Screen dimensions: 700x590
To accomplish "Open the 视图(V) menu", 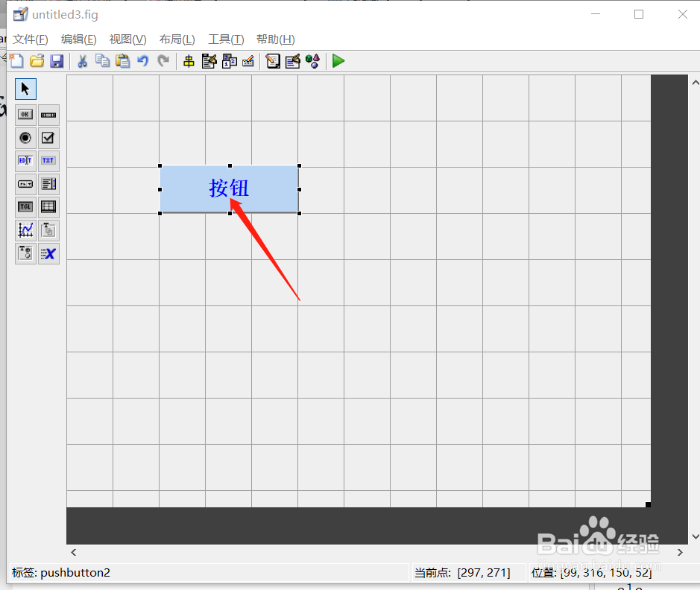I will 127,39.
